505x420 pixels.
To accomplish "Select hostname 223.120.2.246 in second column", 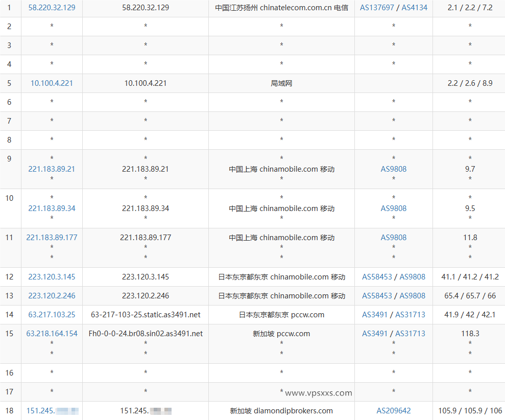I will click(146, 295).
